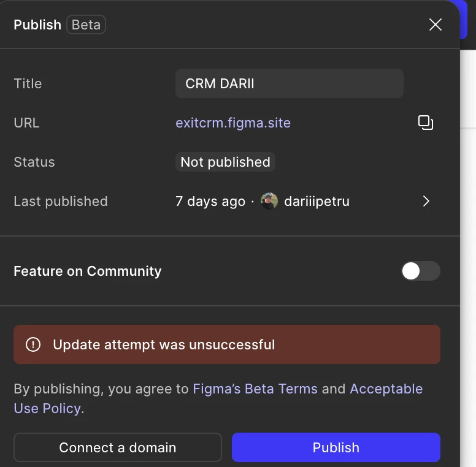The width and height of the screenshot is (476, 467).
Task: Click the Connect a domain button
Action: pos(118,447)
